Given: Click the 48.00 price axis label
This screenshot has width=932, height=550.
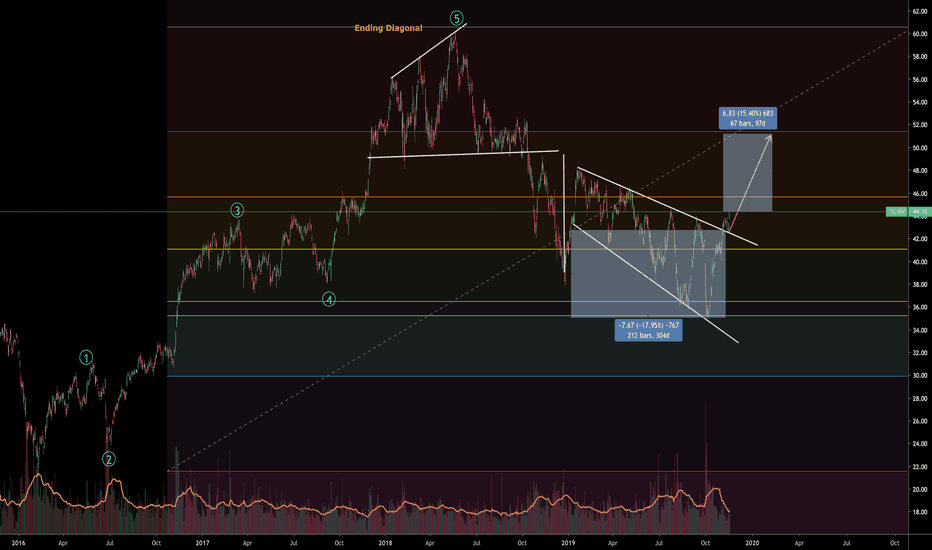Looking at the screenshot, I should 920,171.
